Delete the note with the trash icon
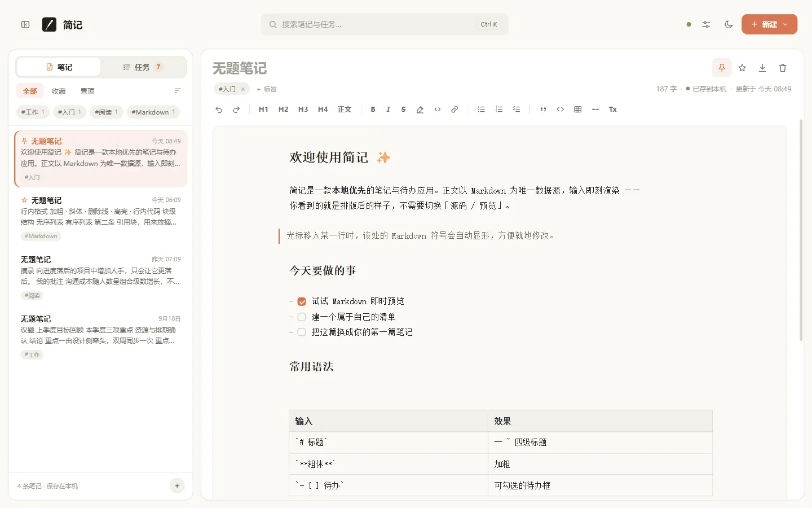The image size is (812, 508). tap(783, 68)
